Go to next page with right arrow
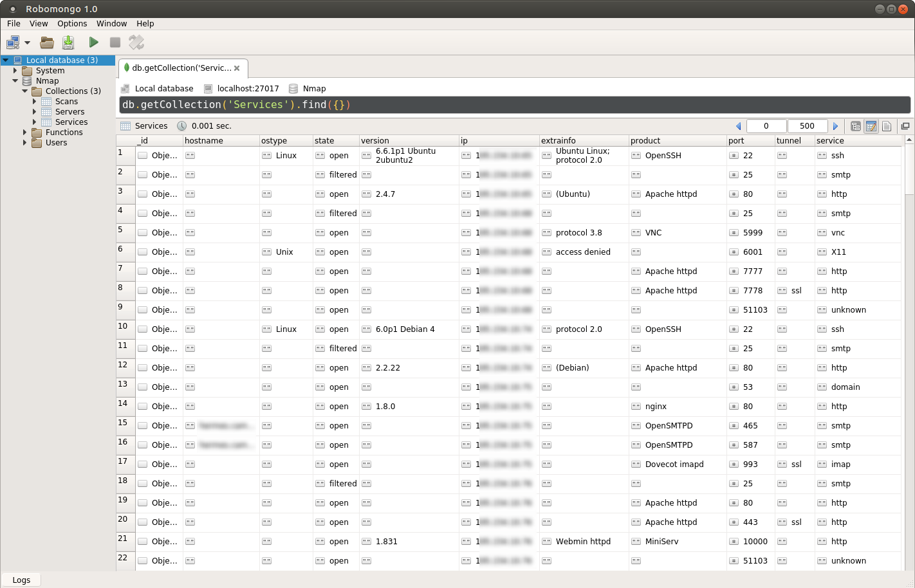This screenshot has height=588, width=915. click(x=836, y=126)
